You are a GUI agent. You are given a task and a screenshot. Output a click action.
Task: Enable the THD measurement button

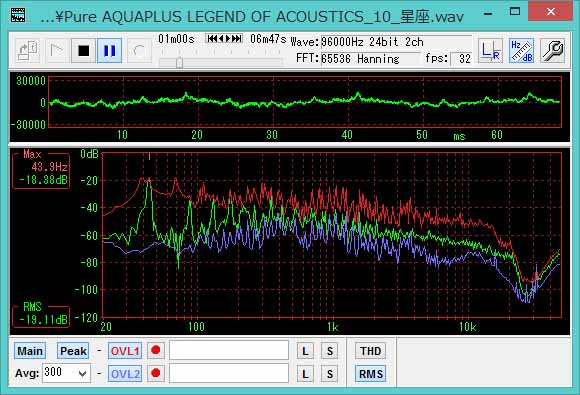pos(371,351)
